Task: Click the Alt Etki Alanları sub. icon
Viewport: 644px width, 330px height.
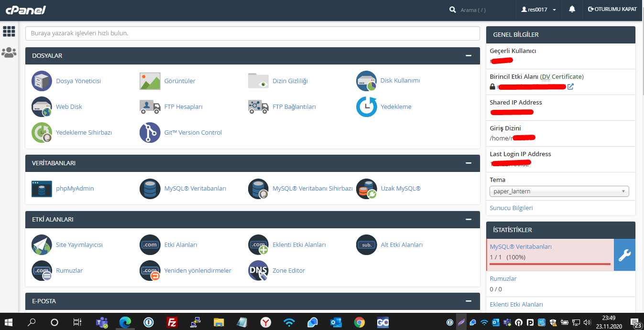Action: (x=366, y=245)
